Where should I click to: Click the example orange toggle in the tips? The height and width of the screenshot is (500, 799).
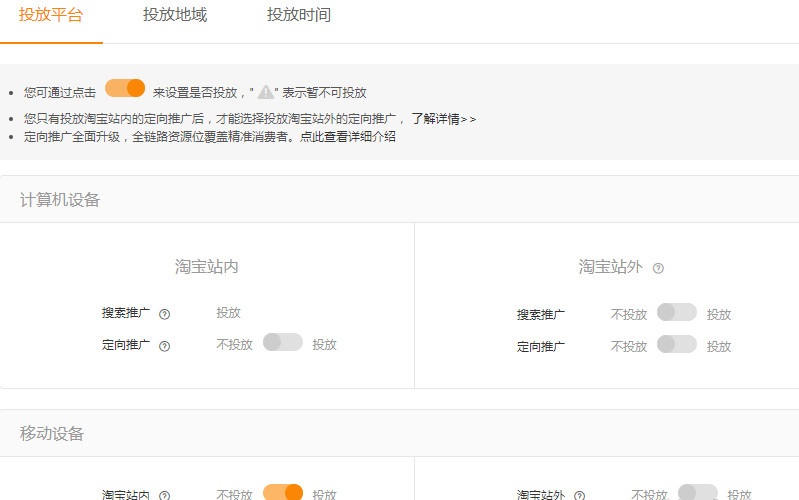125,88
